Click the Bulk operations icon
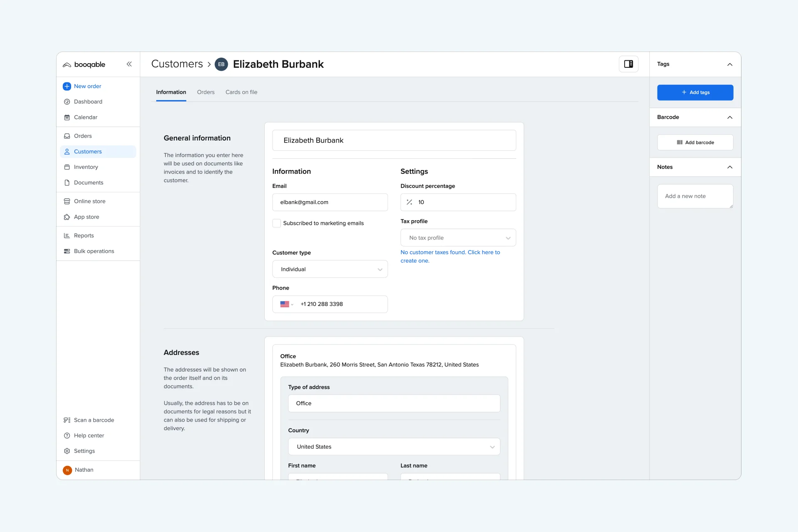Viewport: 798px width, 532px height. click(x=67, y=251)
